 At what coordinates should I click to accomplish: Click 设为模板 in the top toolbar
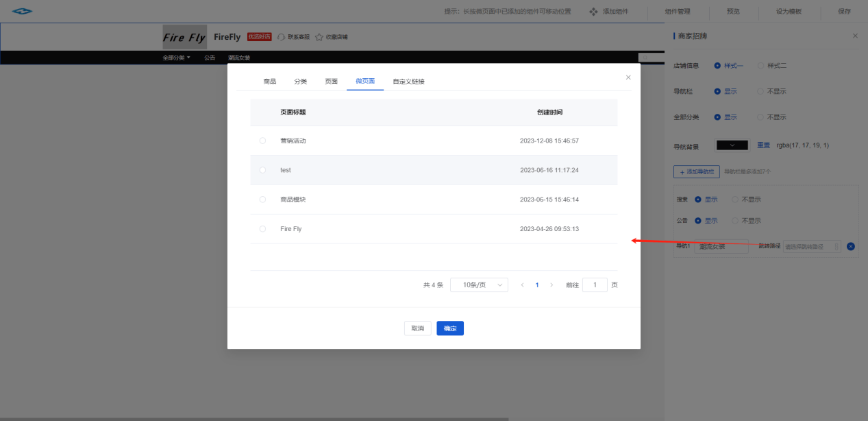tap(789, 12)
